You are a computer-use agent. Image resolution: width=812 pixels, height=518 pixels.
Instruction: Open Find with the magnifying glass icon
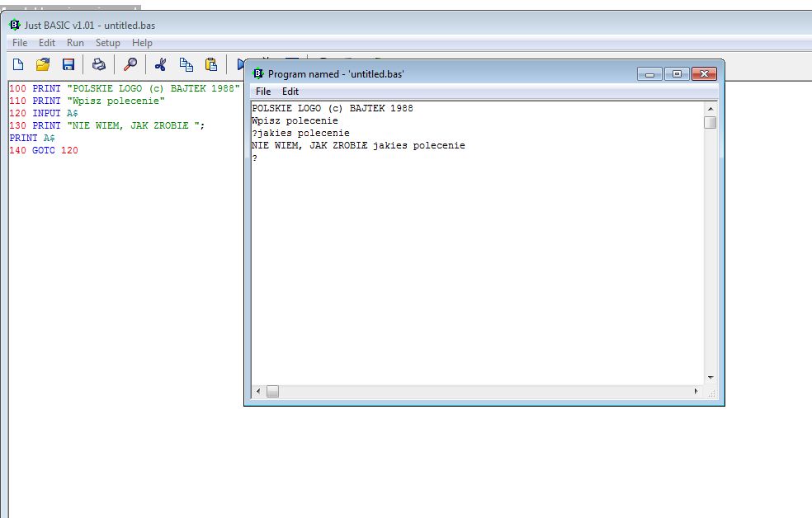point(130,64)
